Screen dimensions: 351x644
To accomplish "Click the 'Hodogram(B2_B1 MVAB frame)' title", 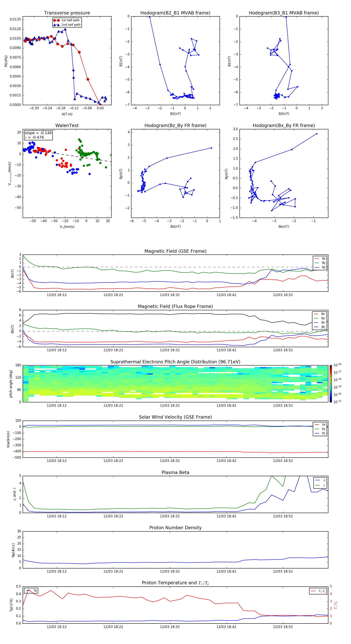I will click(175, 13).
